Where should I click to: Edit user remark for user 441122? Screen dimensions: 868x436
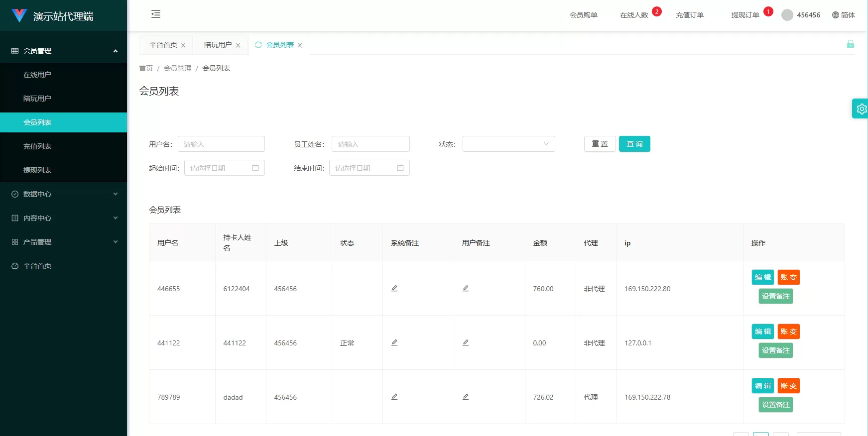[466, 342]
